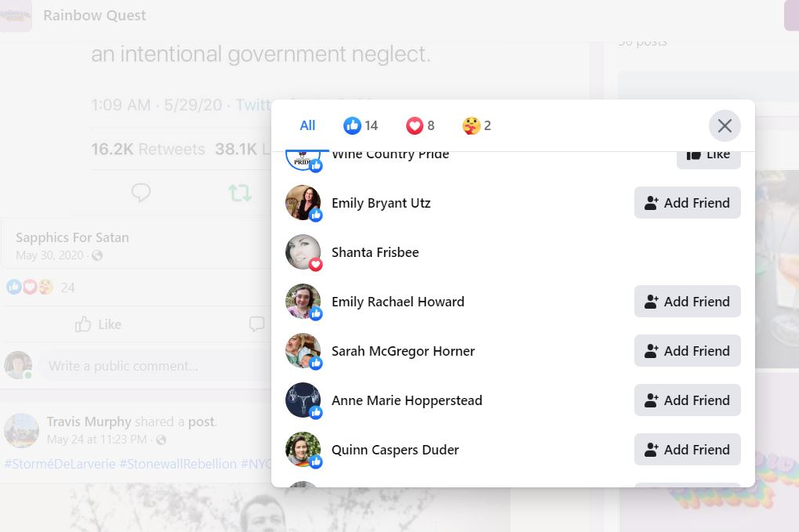Select the All reactions tab
This screenshot has width=799, height=532.
coord(307,125)
